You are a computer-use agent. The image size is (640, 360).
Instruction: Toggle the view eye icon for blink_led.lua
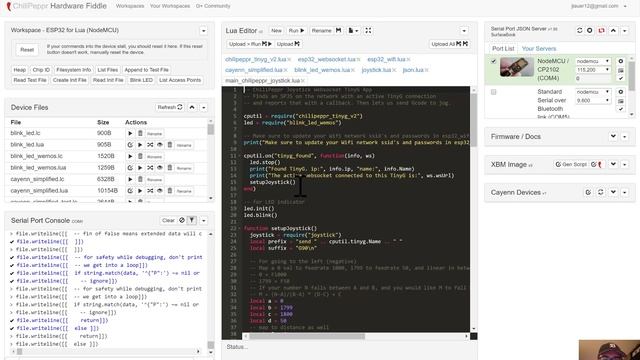(x=160, y=145)
